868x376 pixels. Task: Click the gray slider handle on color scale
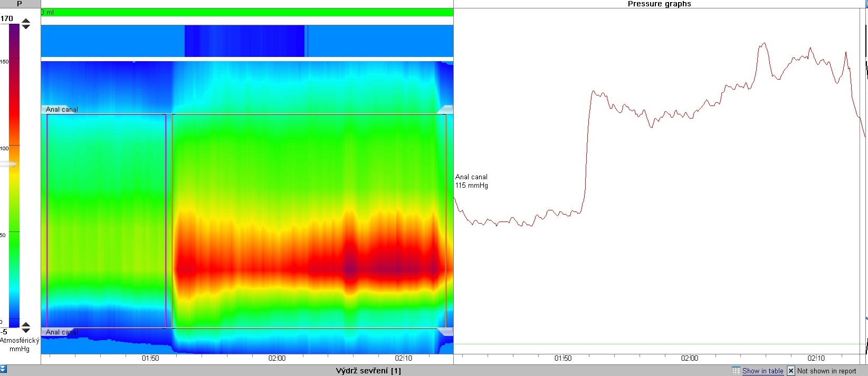(8, 165)
